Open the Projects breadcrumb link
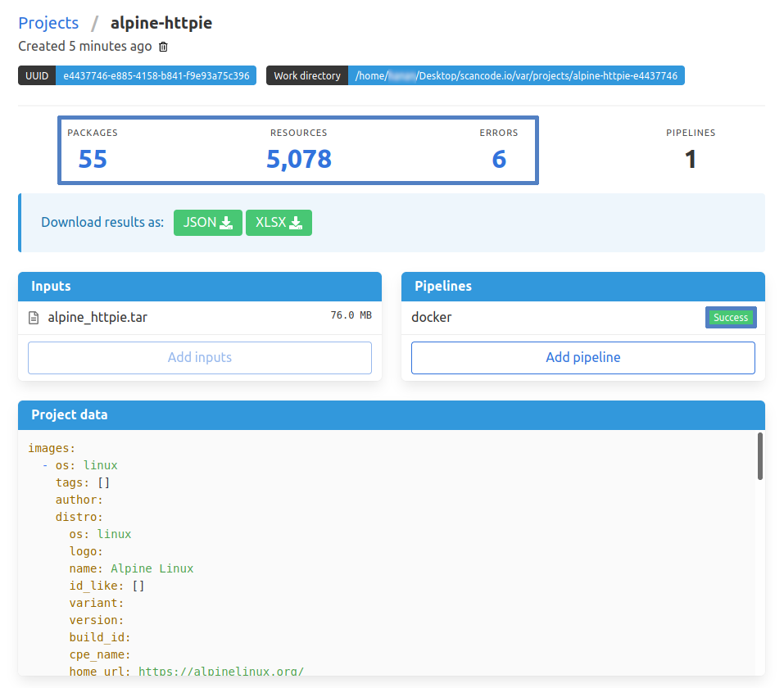Screen dimensions: 784x688 pos(48,23)
